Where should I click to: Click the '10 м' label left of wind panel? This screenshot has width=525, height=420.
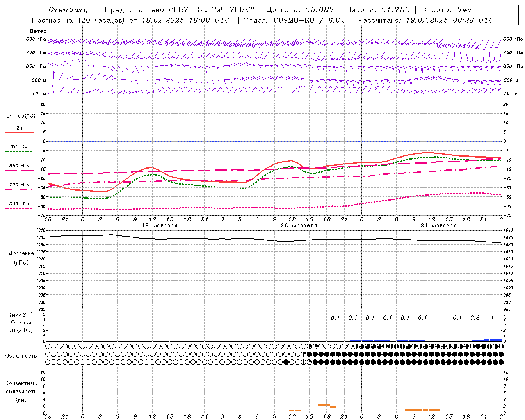point(39,94)
